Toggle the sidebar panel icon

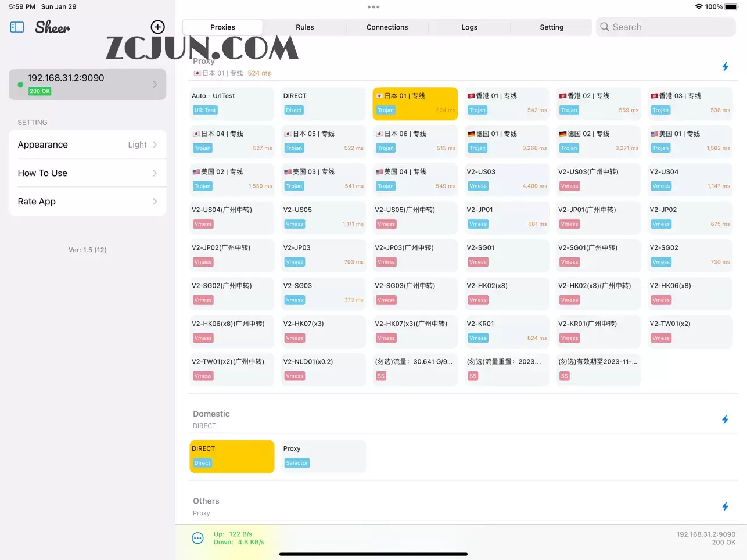point(17,27)
